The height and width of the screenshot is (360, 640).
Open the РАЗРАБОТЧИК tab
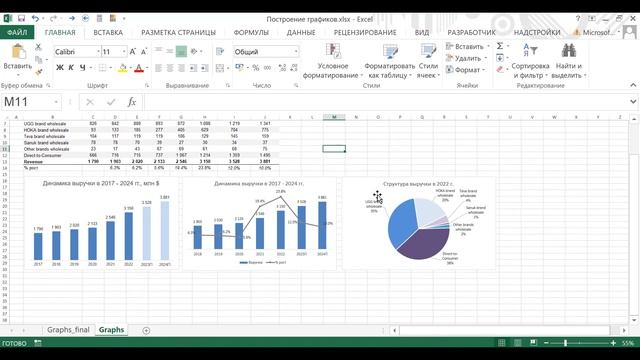(471, 32)
